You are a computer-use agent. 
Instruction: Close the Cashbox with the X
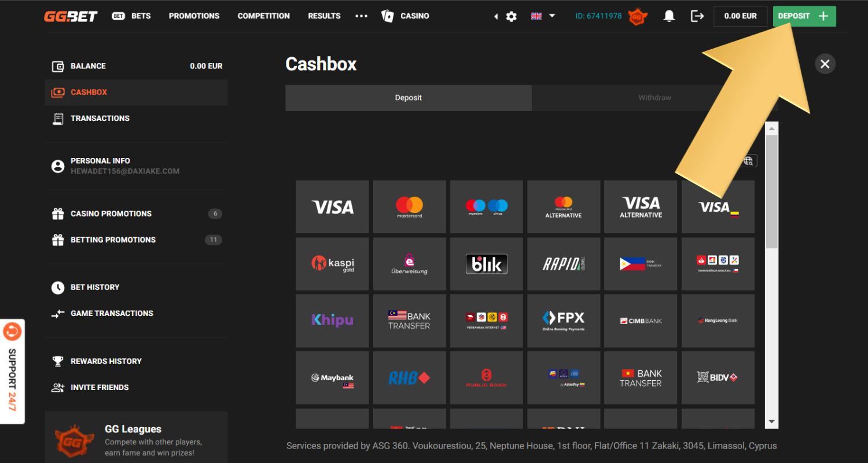coord(825,64)
